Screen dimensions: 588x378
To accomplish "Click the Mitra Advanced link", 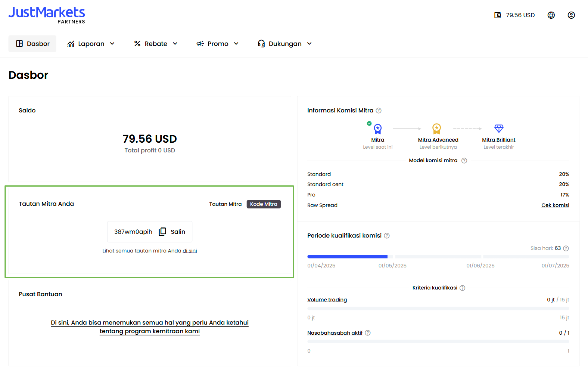I will 438,140.
